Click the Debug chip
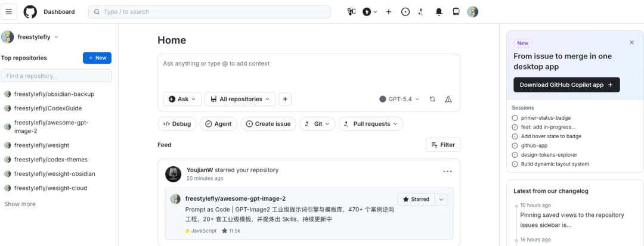 pos(177,124)
